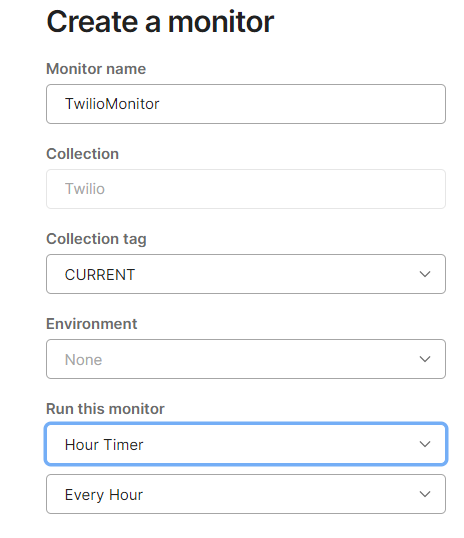Open the Hour Timer schedule dropdown
The image size is (464, 538).
246,444
